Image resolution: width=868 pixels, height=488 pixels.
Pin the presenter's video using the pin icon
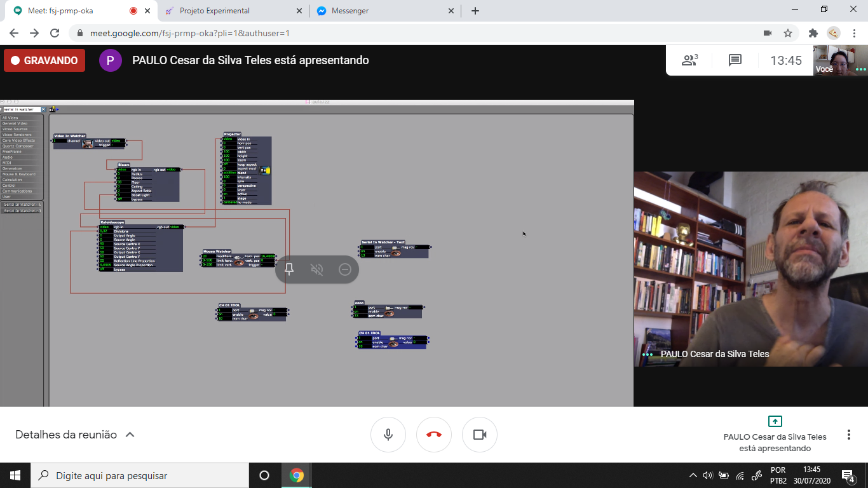point(289,269)
